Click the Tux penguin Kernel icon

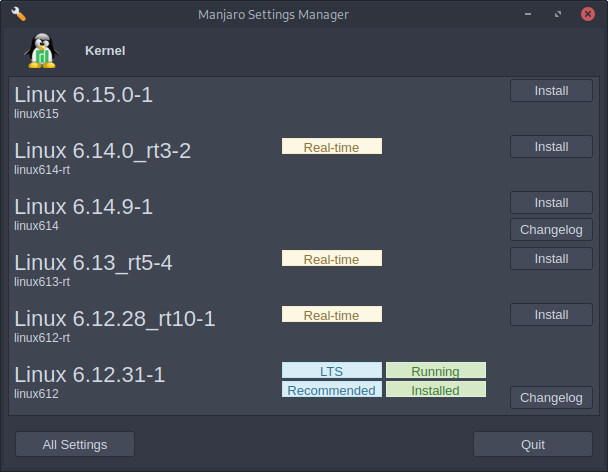coord(42,51)
